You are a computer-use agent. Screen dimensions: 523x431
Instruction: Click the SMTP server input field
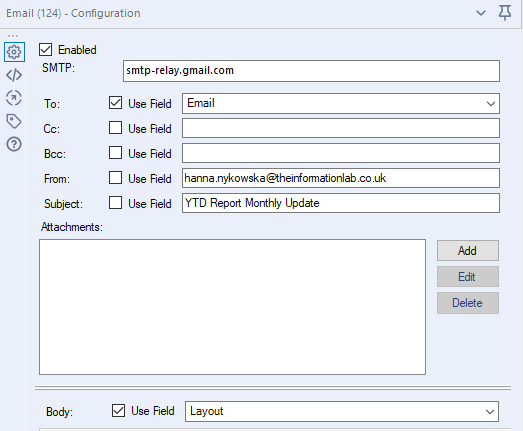pos(311,71)
